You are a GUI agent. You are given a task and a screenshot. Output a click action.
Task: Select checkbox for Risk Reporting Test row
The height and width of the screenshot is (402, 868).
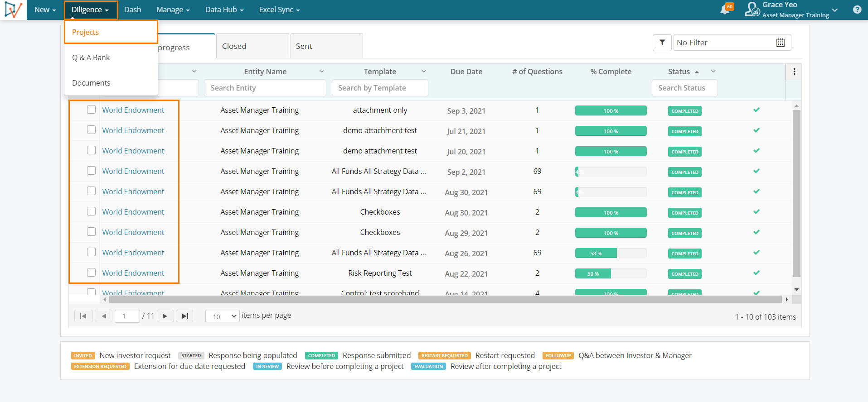92,273
